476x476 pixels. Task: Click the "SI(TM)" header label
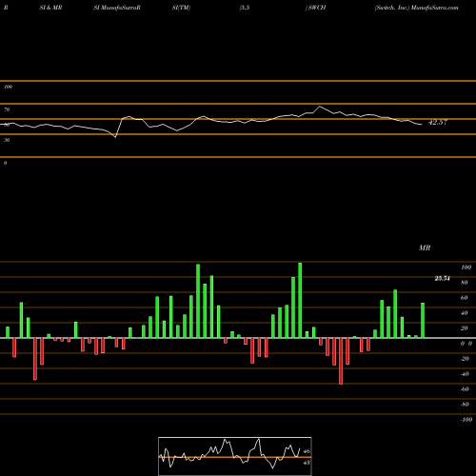(x=181, y=8)
